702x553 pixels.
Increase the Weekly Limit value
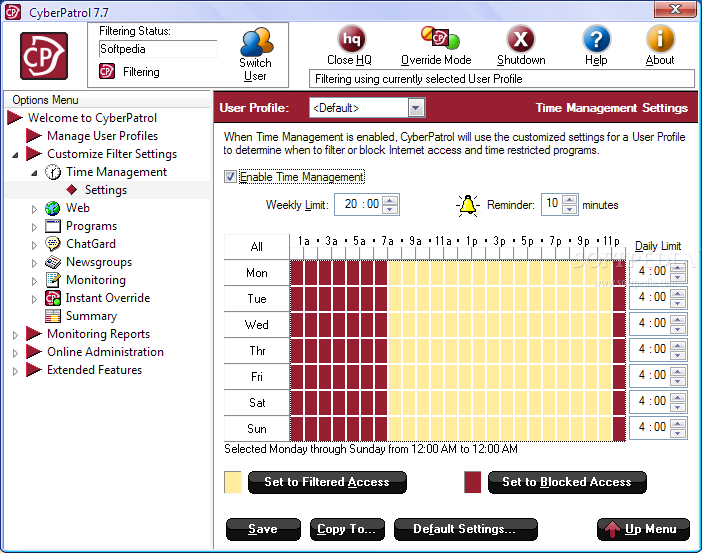tap(390, 200)
